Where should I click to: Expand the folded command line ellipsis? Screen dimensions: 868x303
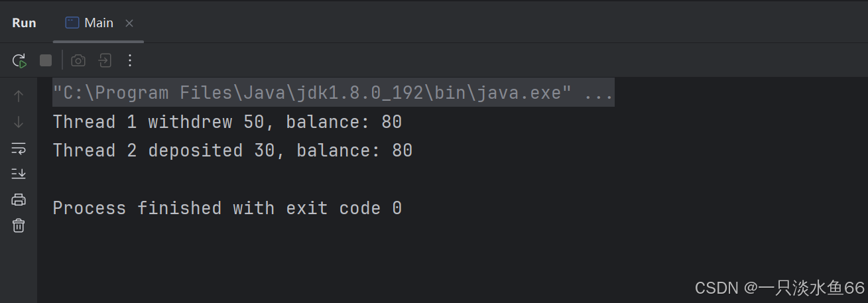(598, 93)
